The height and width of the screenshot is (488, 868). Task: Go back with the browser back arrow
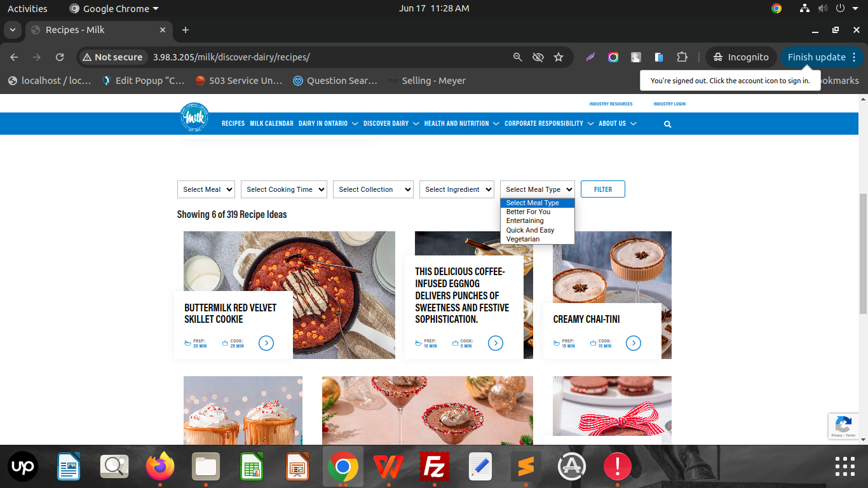click(x=14, y=57)
